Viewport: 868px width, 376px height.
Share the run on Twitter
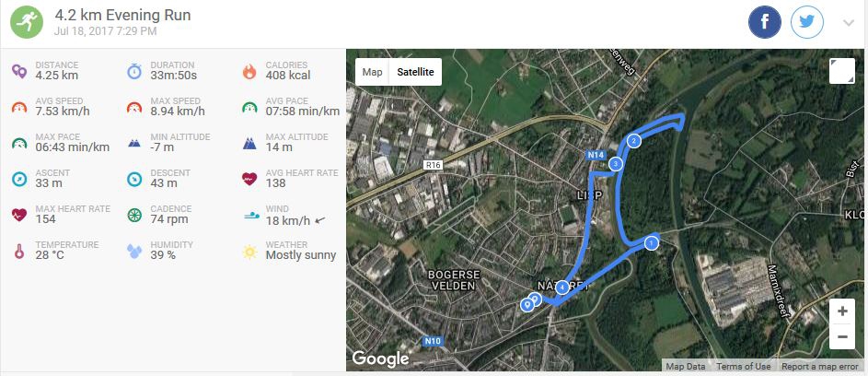807,23
